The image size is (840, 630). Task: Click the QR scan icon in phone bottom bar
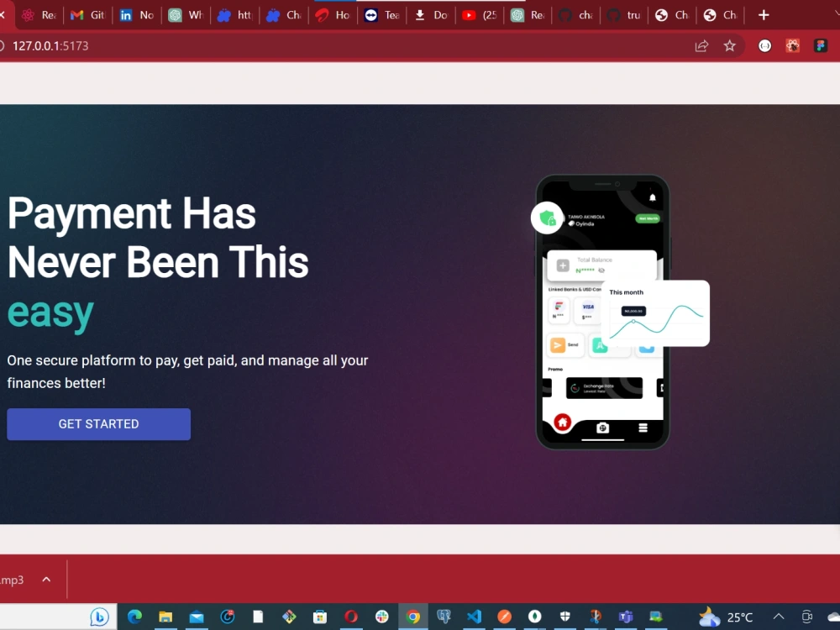click(603, 428)
